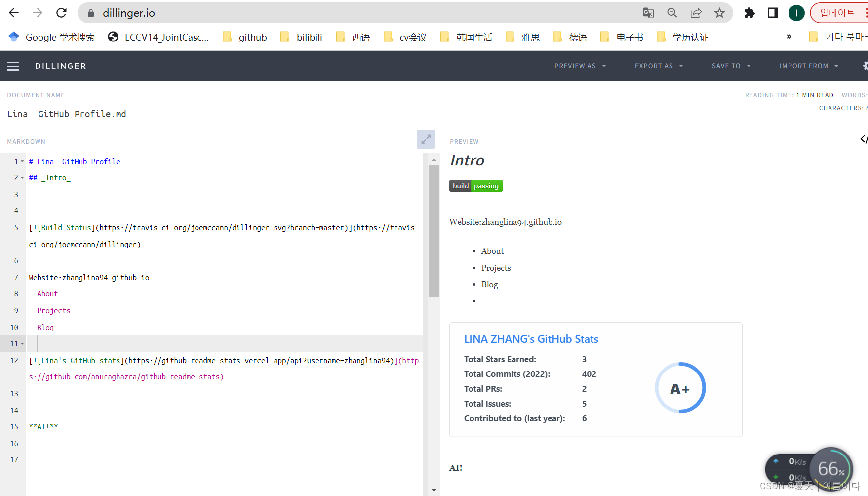Open Google 学术搜索 bookmark

(x=52, y=37)
